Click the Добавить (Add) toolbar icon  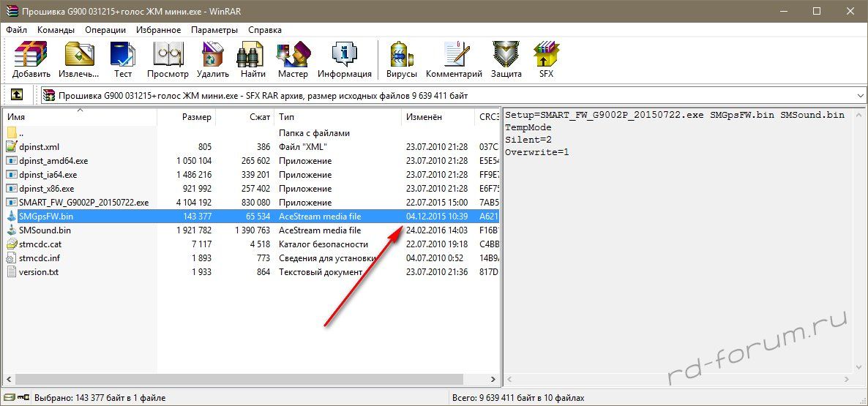[31, 60]
